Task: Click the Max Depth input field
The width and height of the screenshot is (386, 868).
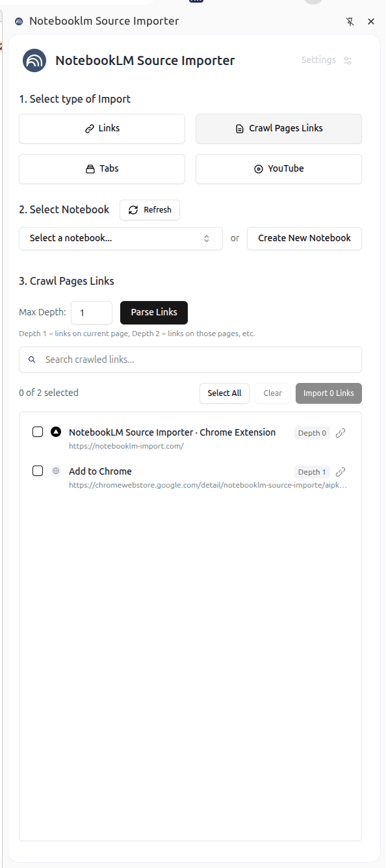Action: coord(91,313)
